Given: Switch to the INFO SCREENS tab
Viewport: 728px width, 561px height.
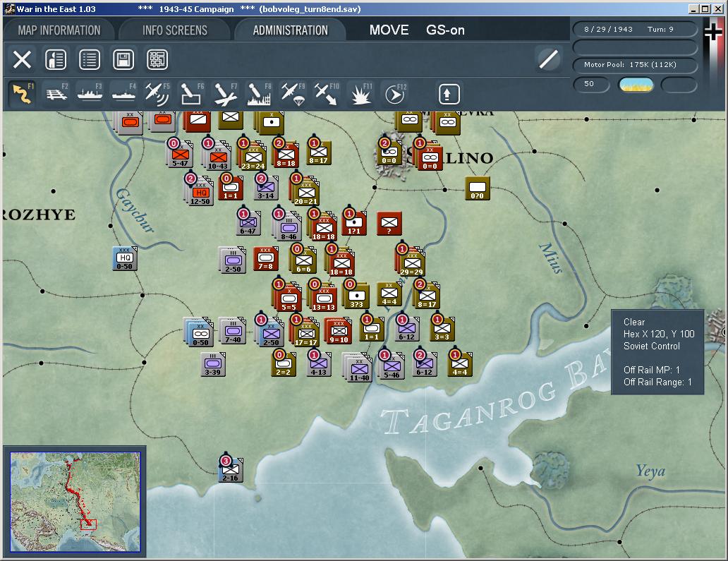Looking at the screenshot, I should [175, 30].
